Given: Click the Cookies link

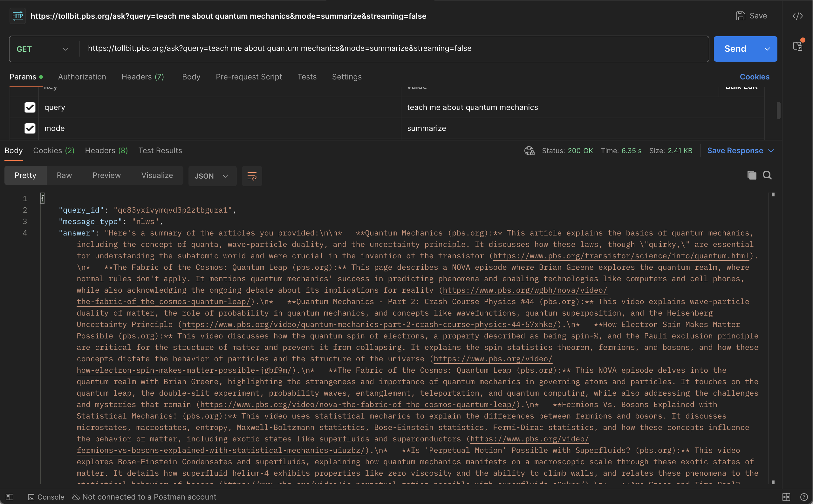Looking at the screenshot, I should click(754, 77).
